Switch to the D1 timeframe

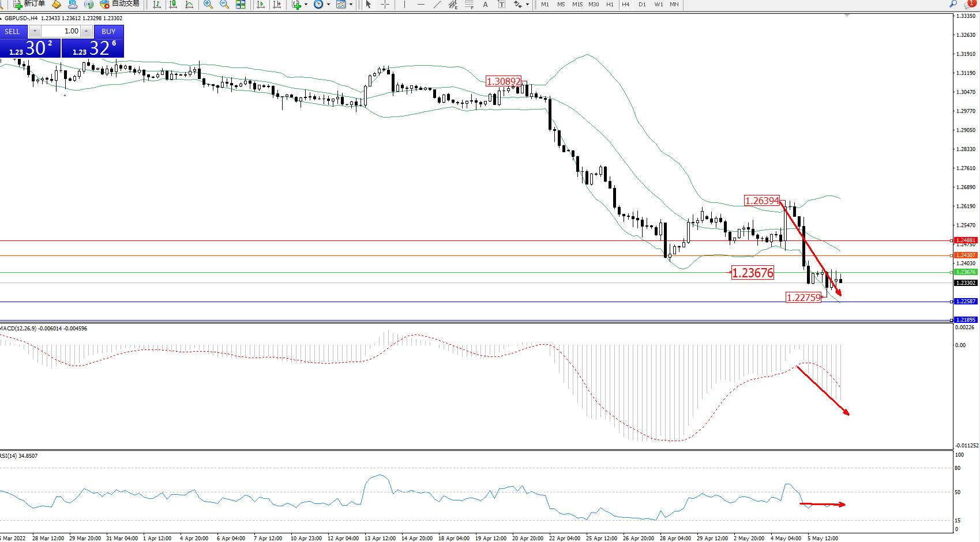click(642, 5)
